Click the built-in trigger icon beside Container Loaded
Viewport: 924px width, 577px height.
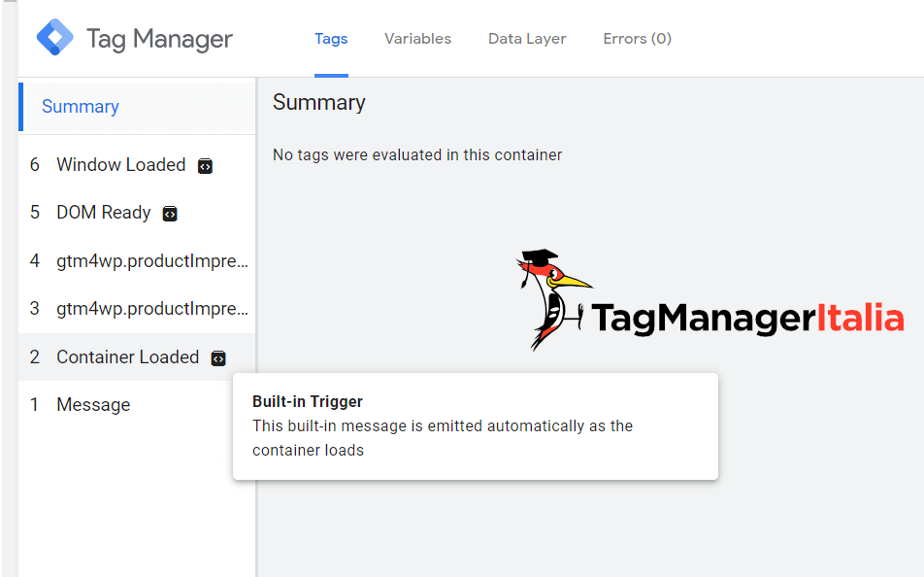click(x=218, y=358)
